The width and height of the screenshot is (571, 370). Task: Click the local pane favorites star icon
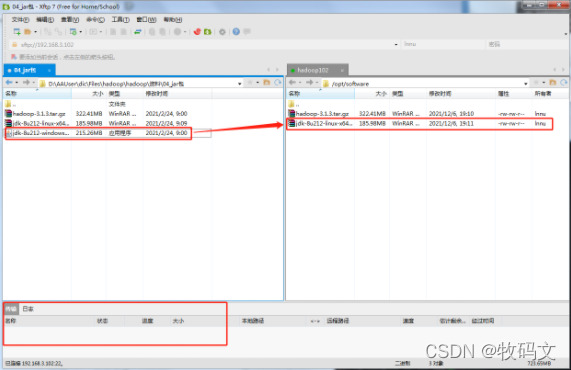(x=250, y=83)
